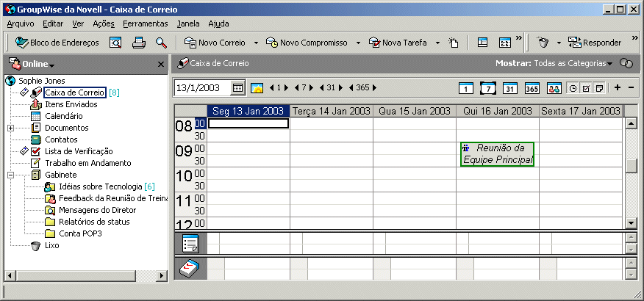Click the Today sun icon
Image resolution: width=644 pixels, height=301 pixels.
pyautogui.click(x=257, y=88)
